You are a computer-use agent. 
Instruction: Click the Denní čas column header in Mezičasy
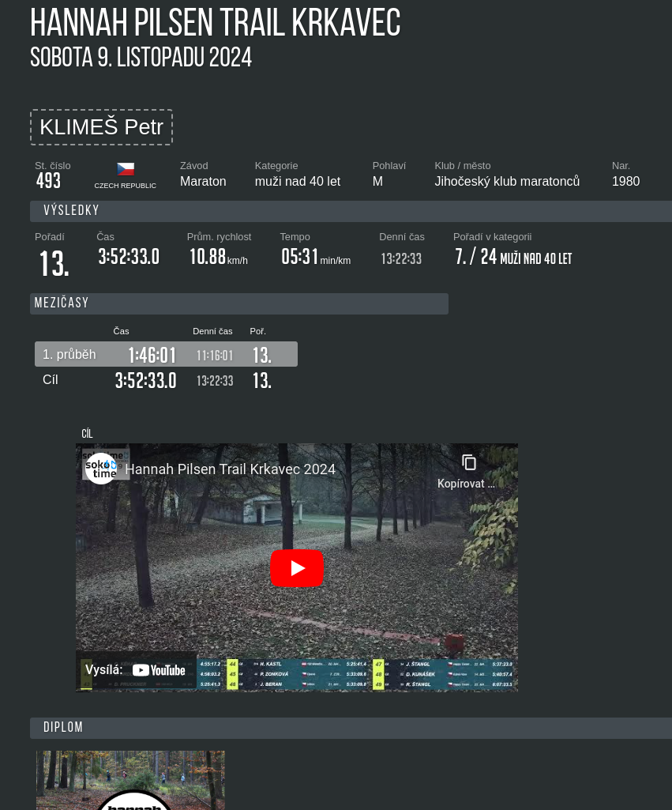212,331
